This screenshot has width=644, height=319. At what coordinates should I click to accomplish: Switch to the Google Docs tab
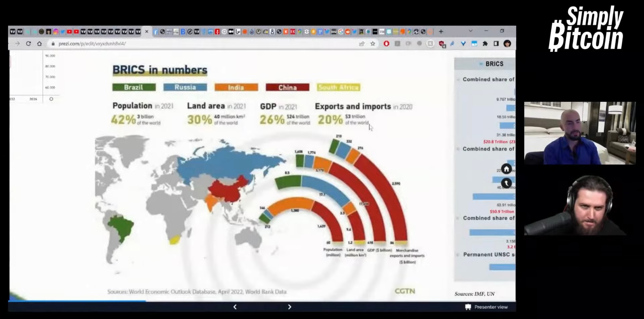pyautogui.click(x=320, y=32)
